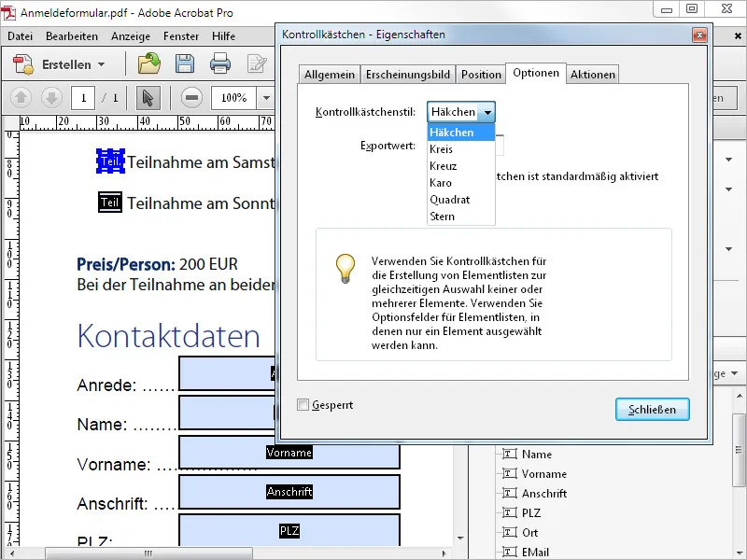Screen dimensions: 747x560
Task: Select the Sonntag checkbox field on page
Action: (110, 202)
